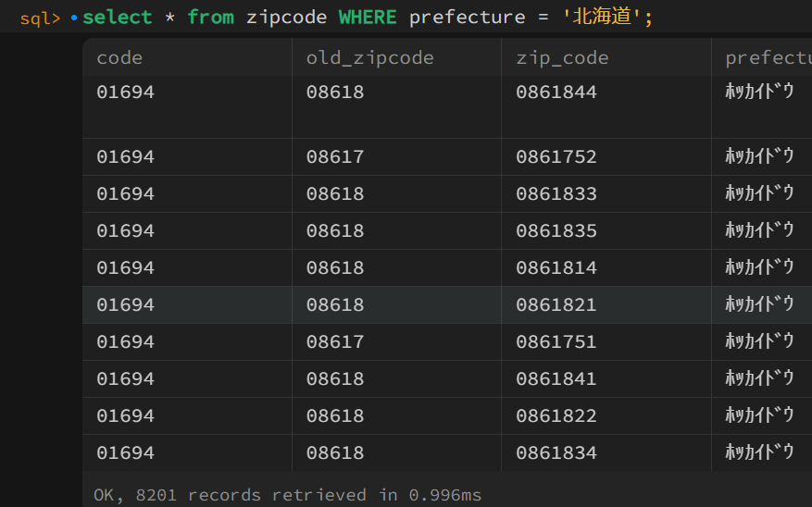Image resolution: width=812 pixels, height=507 pixels.
Task: Choose the cell showing 0861814
Action: coord(556,268)
